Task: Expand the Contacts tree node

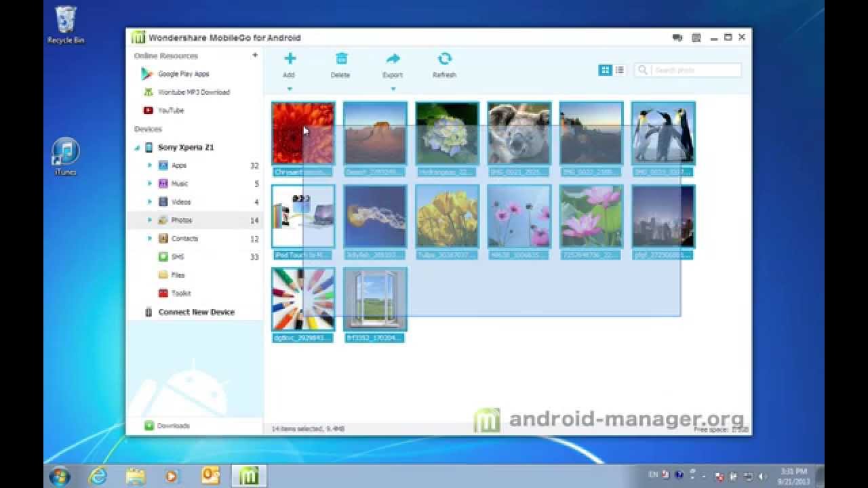Action: [x=149, y=239]
